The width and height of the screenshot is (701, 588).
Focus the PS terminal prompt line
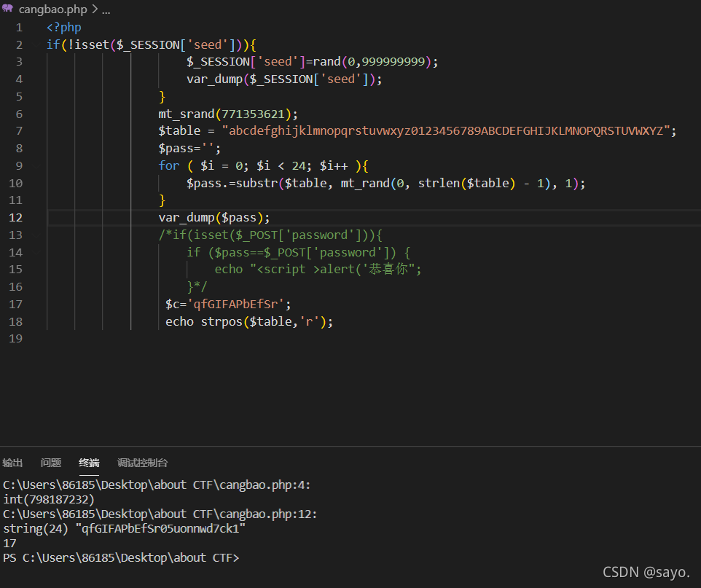click(121, 558)
